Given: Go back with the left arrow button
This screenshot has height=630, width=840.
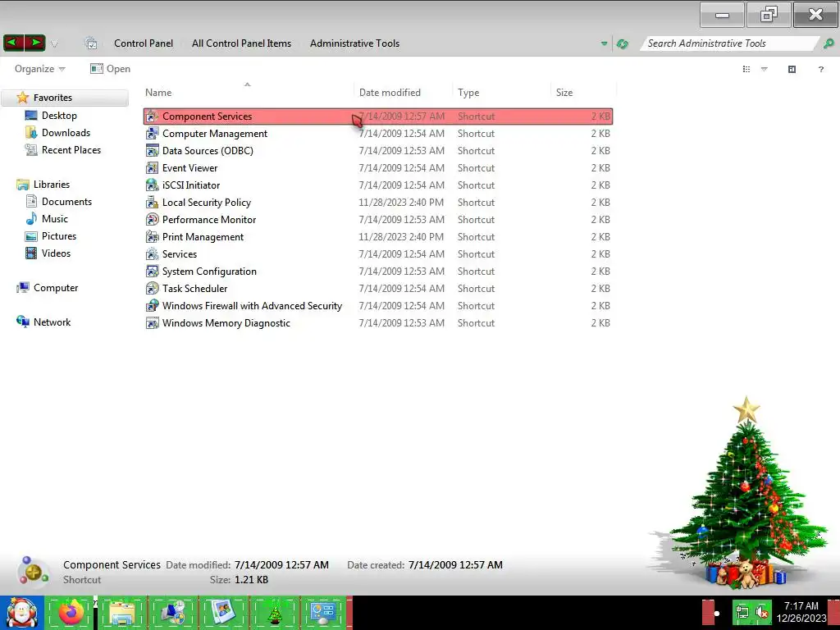Looking at the screenshot, I should click(13, 43).
